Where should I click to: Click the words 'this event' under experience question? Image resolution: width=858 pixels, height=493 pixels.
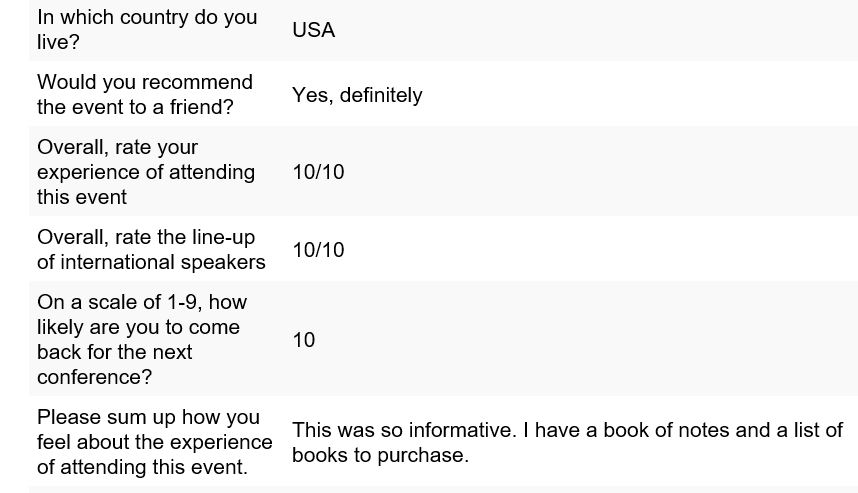click(x=82, y=197)
